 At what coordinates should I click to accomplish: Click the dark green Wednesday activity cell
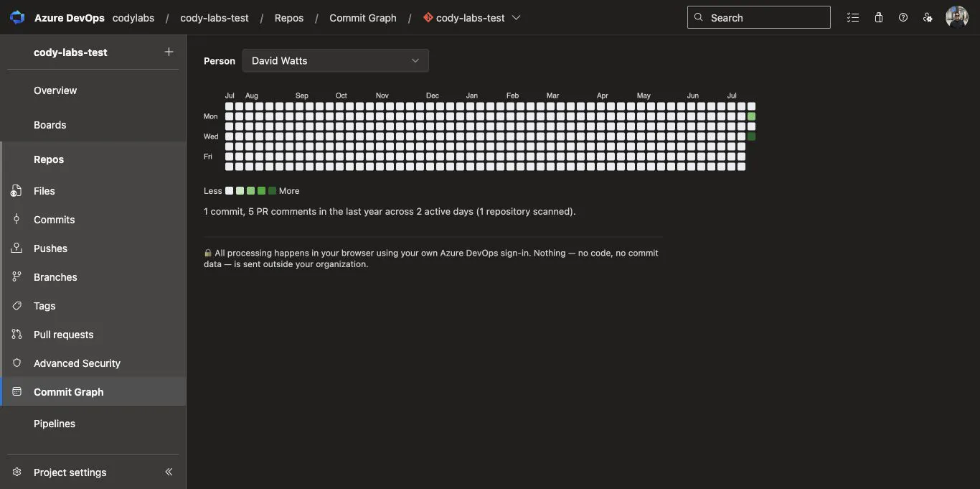click(751, 136)
